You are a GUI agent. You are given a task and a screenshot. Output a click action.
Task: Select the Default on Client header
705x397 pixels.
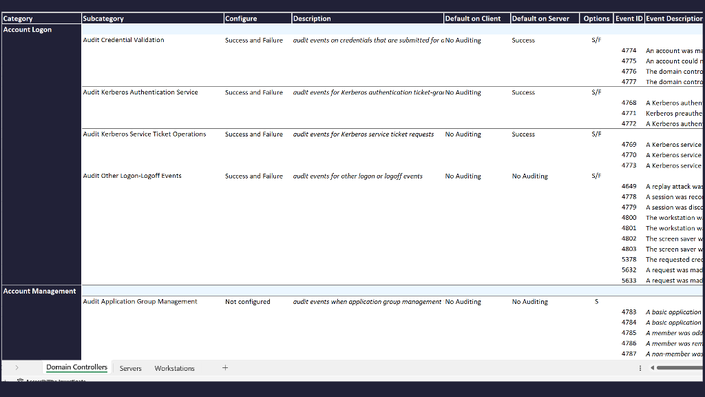tap(477, 18)
